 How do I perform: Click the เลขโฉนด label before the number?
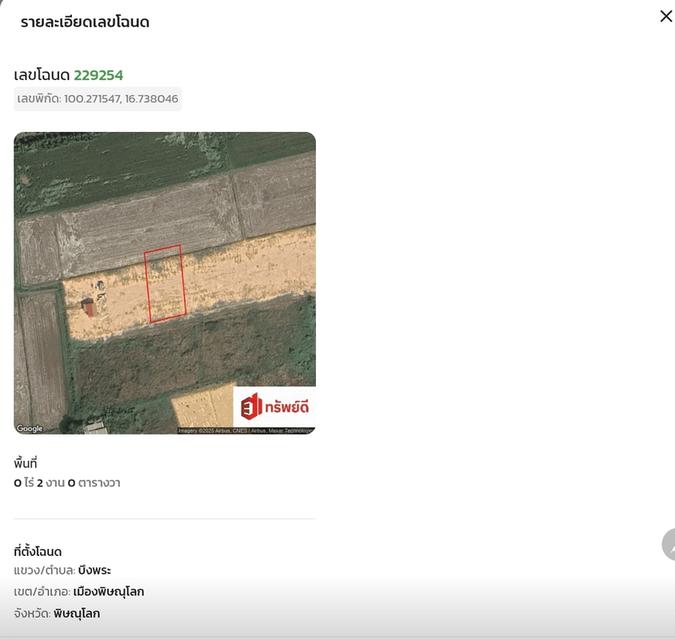(42, 75)
